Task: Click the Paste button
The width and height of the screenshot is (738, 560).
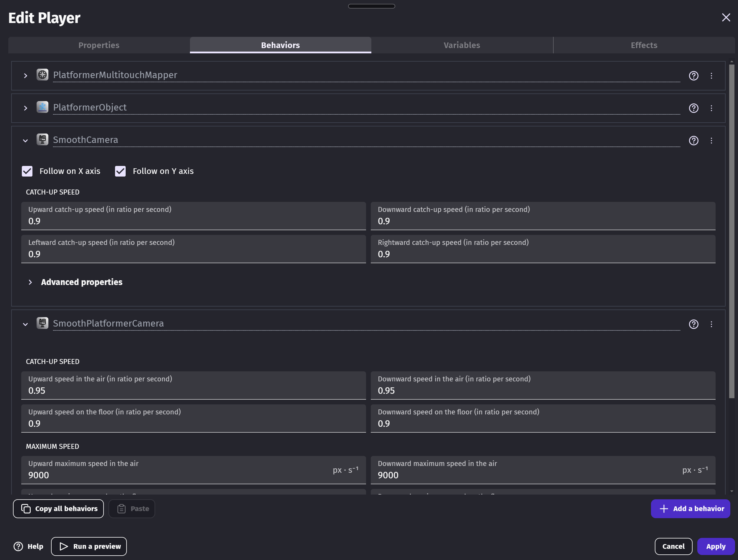Action: [132, 508]
